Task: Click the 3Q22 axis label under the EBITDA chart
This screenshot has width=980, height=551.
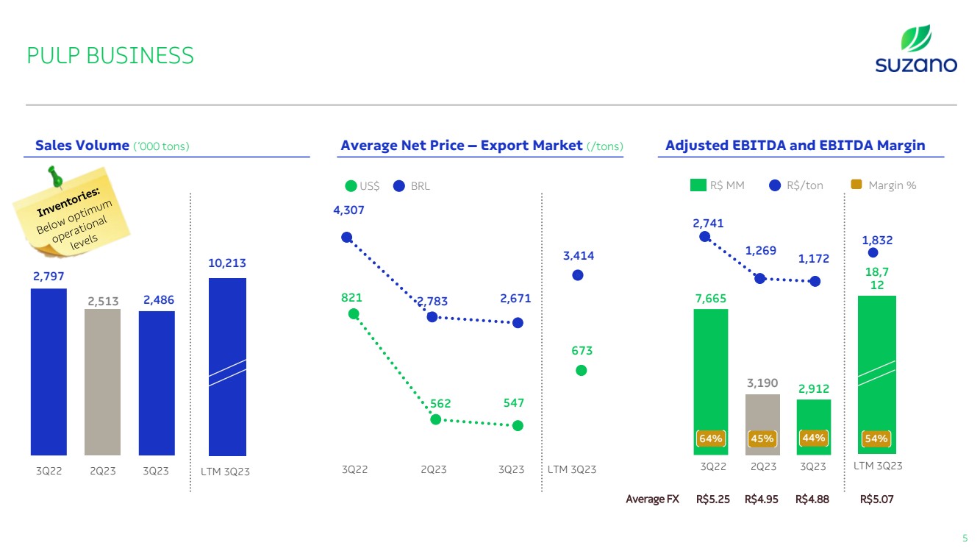Action: [x=712, y=466]
